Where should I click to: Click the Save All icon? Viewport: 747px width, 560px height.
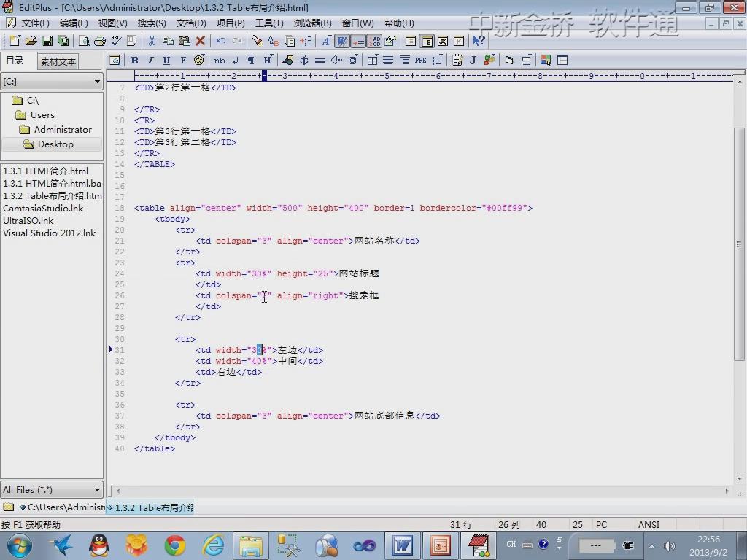pos(63,41)
